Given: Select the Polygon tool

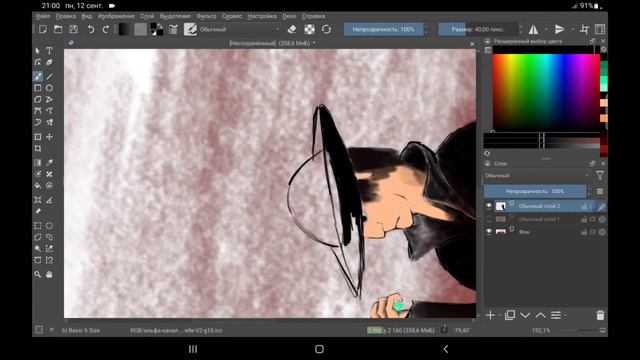Looking at the screenshot, I should coord(38,99).
